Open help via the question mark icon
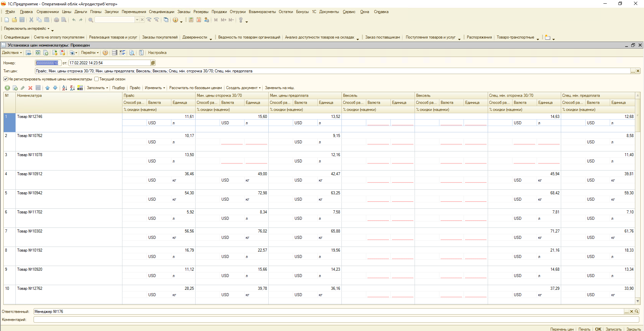 (105, 53)
